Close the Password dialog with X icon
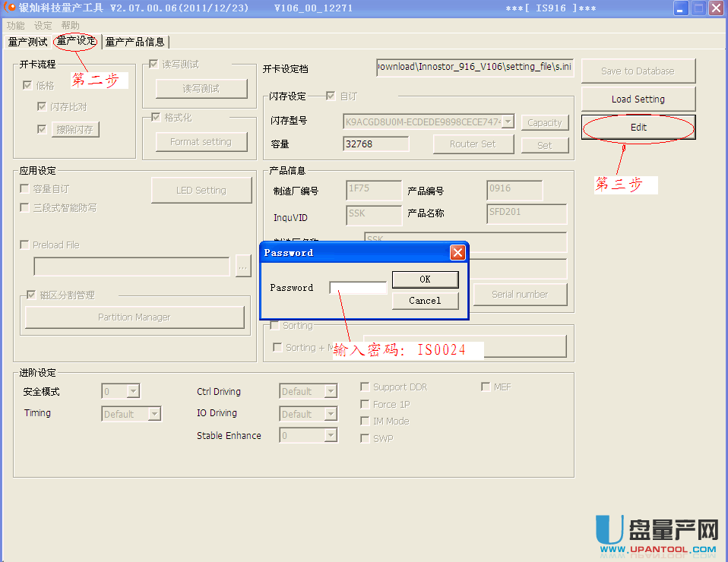Viewport: 728px width, 562px height. point(457,253)
